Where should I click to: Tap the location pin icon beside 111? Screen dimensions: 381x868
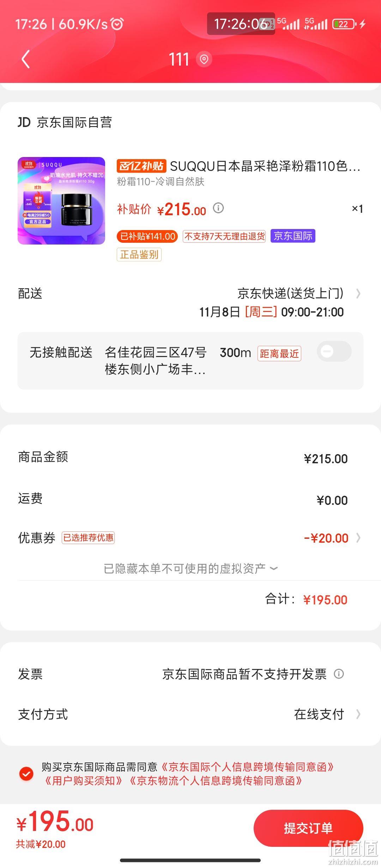[x=204, y=59]
